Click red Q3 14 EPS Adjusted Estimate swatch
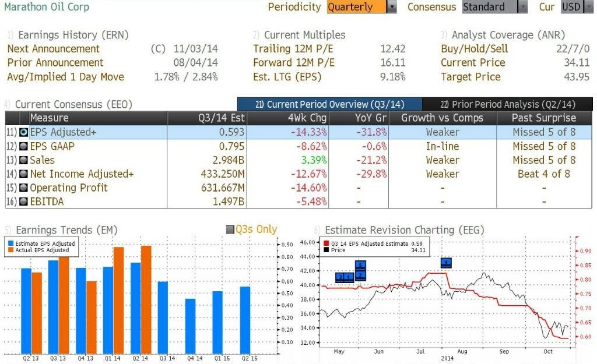597x364 pixels. (x=326, y=243)
